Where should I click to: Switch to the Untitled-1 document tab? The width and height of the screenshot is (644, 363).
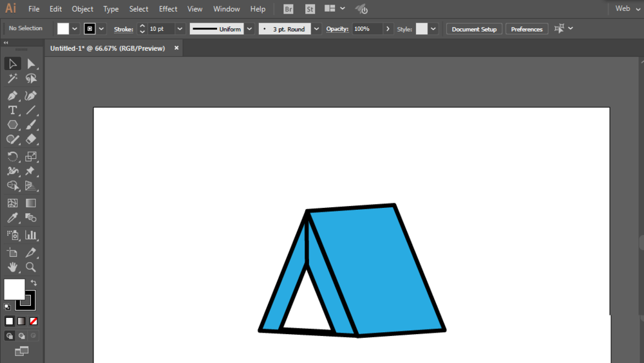click(108, 48)
